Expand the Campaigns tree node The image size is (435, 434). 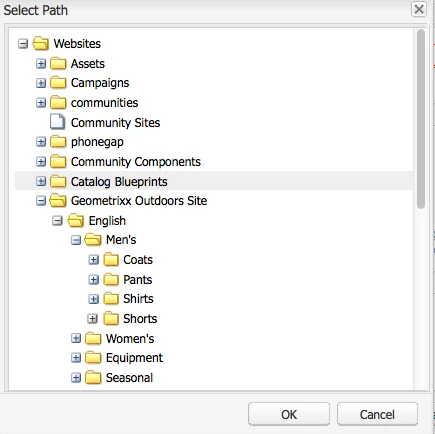[x=41, y=83]
